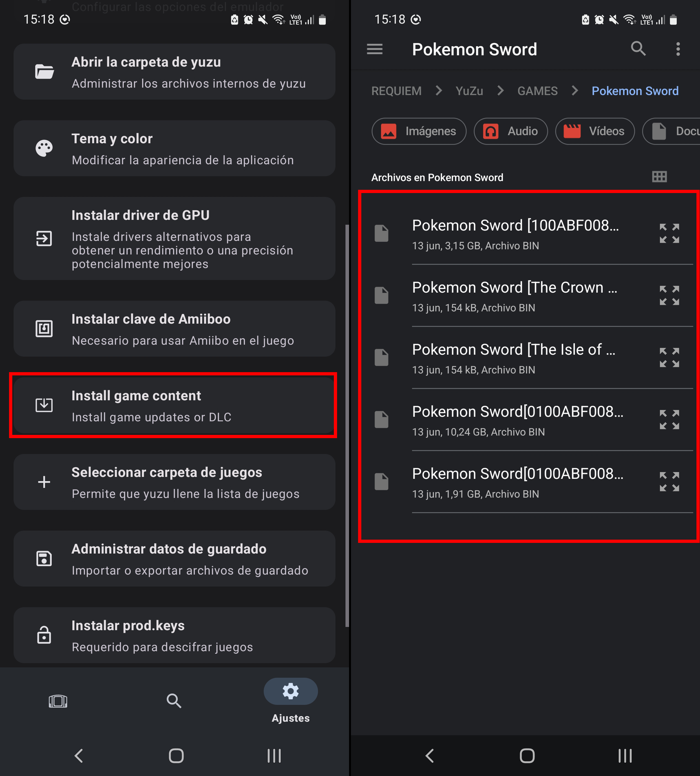Image resolution: width=700 pixels, height=776 pixels.
Task: Tap the Install game content download icon
Action: 44,405
